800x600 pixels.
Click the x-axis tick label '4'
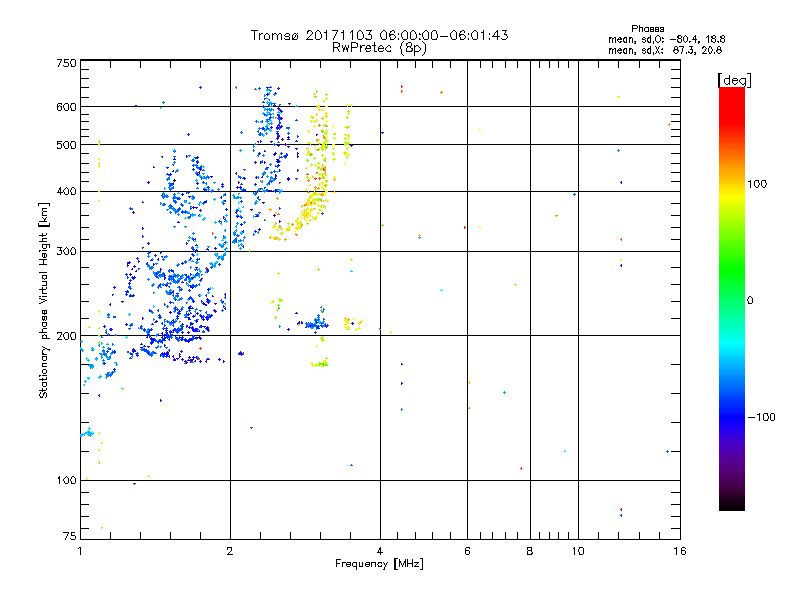380,551
